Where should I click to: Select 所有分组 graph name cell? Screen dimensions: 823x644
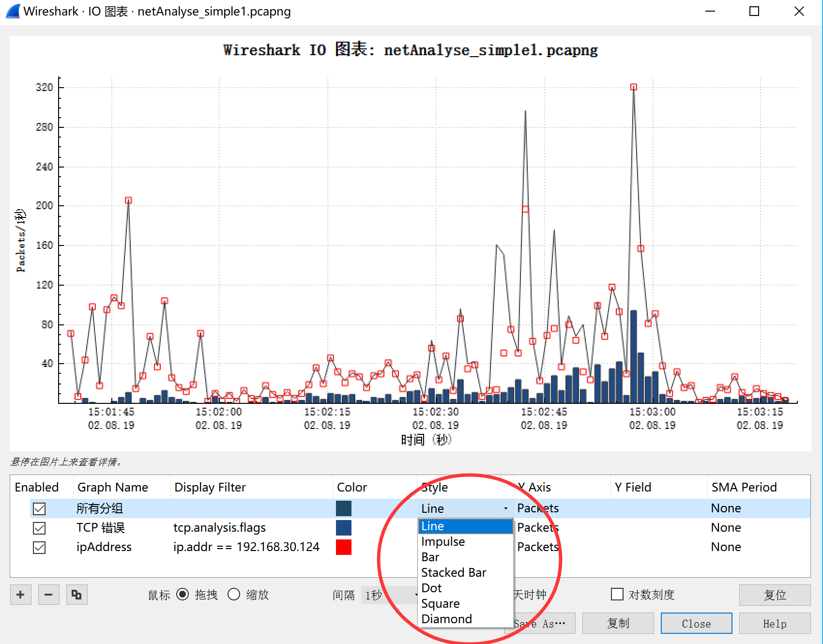[100, 508]
